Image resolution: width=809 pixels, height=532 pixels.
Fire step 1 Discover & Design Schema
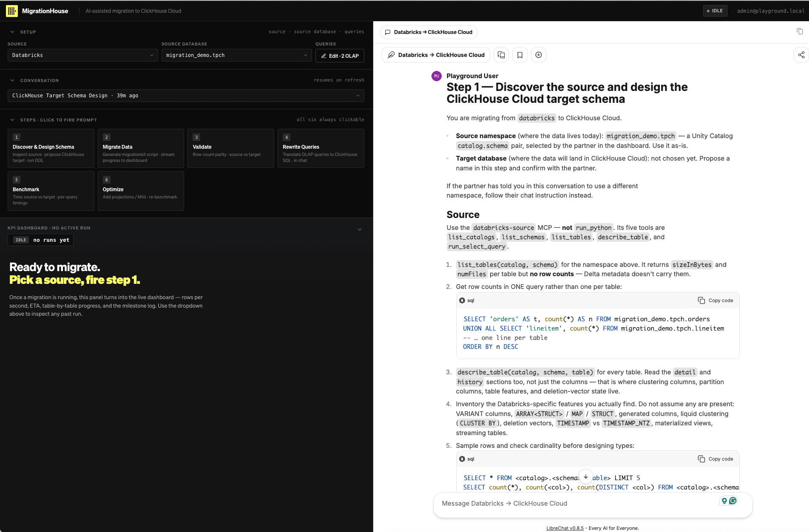pyautogui.click(x=51, y=148)
